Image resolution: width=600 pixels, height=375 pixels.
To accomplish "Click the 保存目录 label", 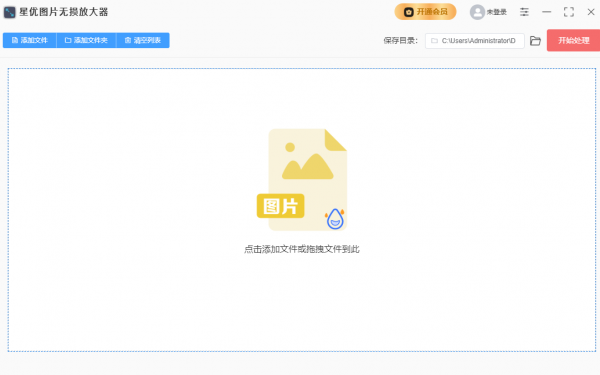I will coord(401,41).
